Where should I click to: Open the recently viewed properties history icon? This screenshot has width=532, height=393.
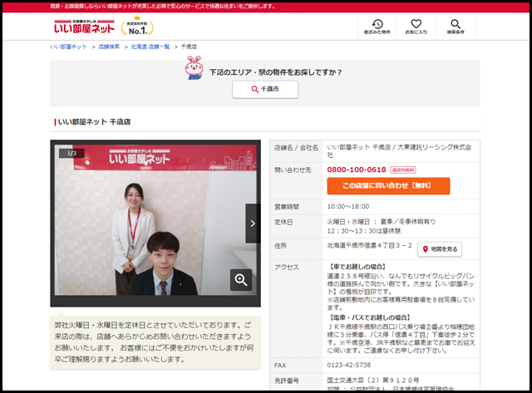click(x=377, y=27)
